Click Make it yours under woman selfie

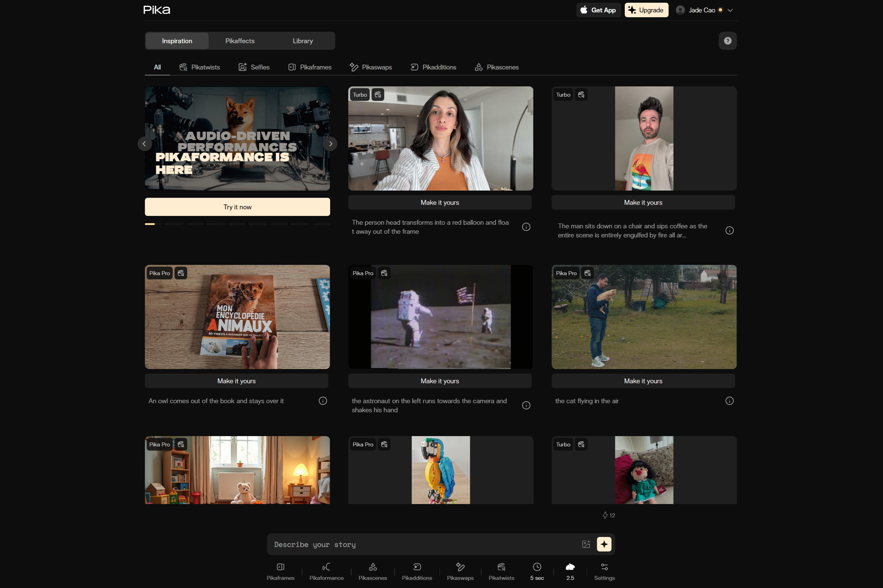(x=440, y=203)
